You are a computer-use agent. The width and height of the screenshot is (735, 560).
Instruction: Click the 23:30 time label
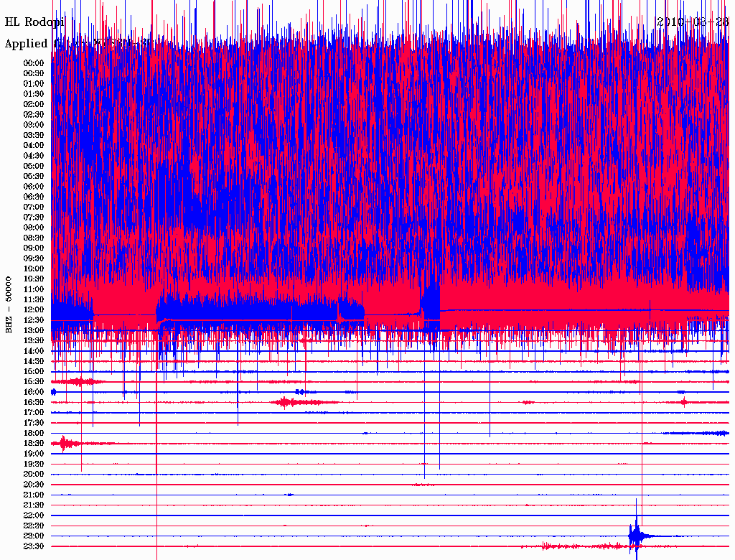click(x=34, y=546)
